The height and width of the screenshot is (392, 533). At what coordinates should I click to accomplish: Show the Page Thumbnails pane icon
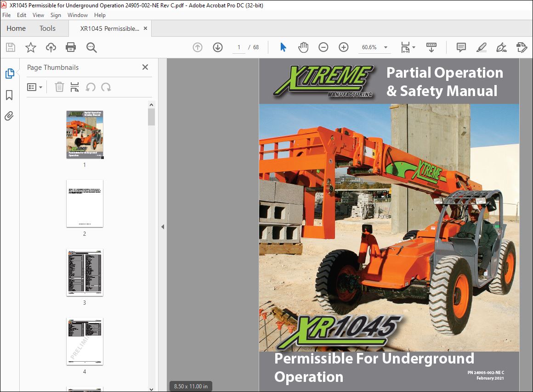pyautogui.click(x=10, y=74)
